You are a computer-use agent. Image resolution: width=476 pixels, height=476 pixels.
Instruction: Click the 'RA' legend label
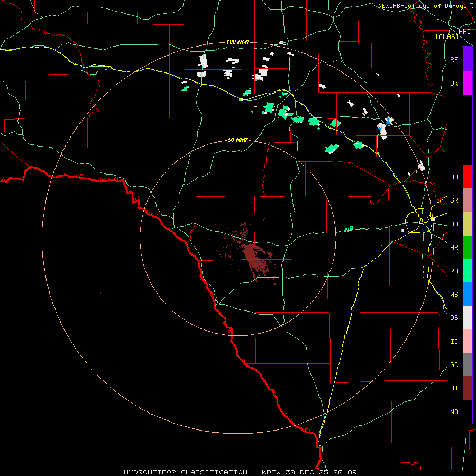pos(454,271)
